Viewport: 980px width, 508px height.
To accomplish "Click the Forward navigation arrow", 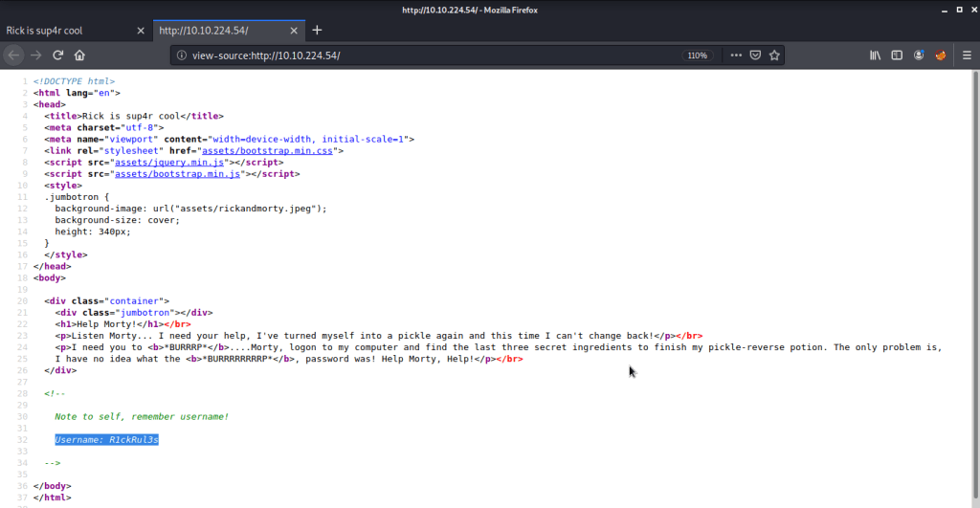I will 36,55.
